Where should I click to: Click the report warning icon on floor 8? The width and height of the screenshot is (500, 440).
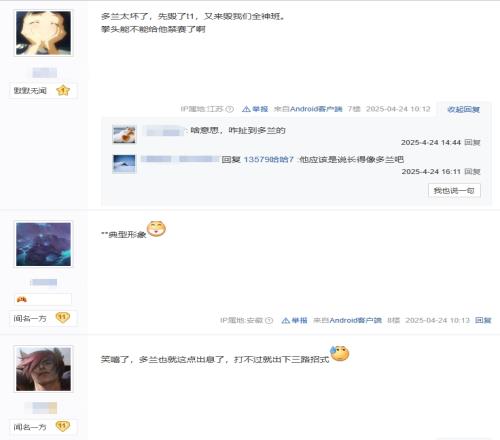286,320
